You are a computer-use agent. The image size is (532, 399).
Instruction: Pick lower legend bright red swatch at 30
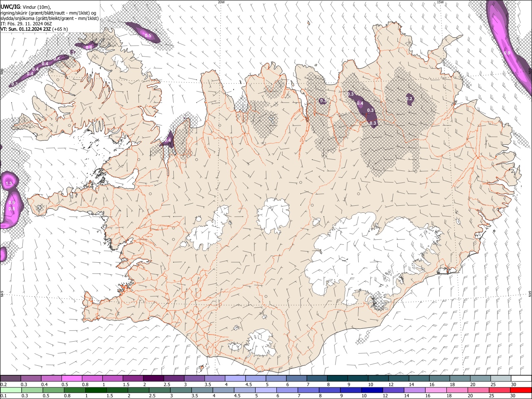521,390
